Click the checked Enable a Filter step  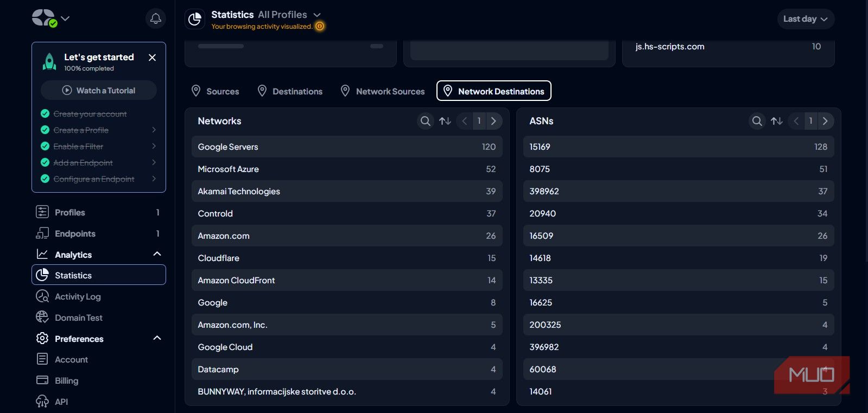[98, 147]
